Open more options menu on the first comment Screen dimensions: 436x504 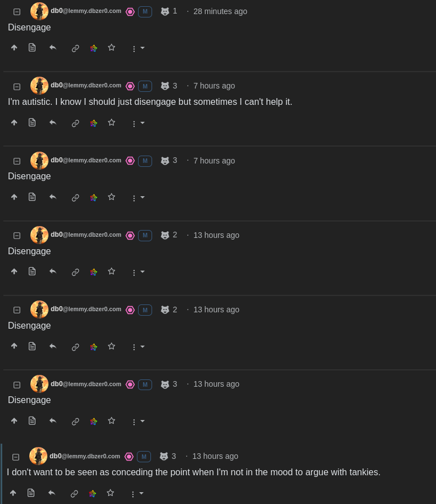click(x=138, y=48)
